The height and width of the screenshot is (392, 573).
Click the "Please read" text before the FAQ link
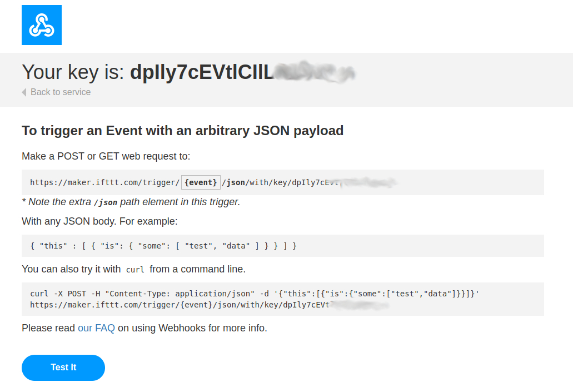click(48, 328)
